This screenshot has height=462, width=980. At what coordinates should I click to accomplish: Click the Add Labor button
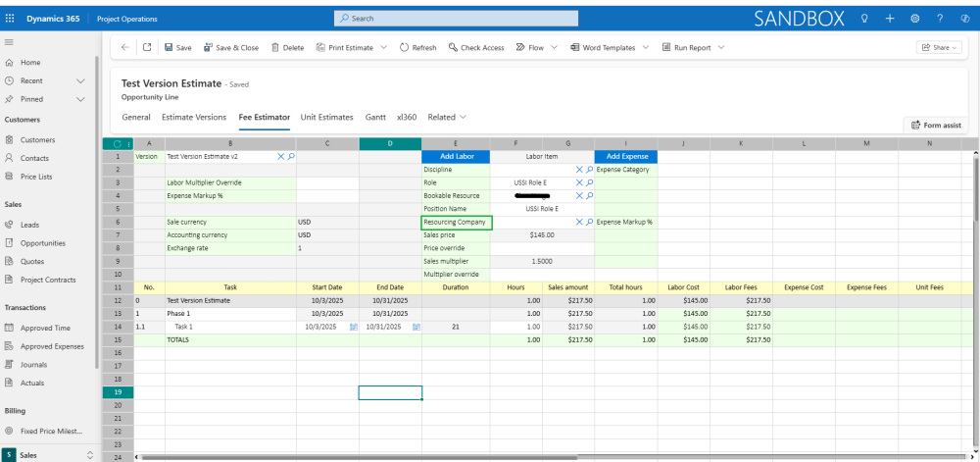[456, 156]
